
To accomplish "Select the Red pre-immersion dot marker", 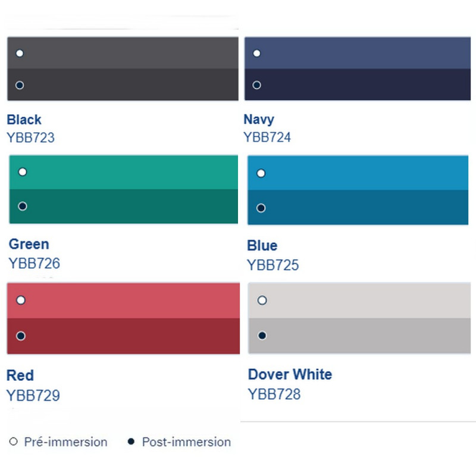I will coord(21,300).
